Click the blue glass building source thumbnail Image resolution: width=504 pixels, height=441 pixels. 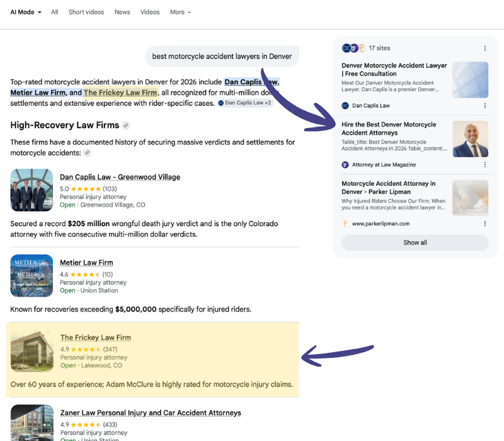click(x=470, y=80)
